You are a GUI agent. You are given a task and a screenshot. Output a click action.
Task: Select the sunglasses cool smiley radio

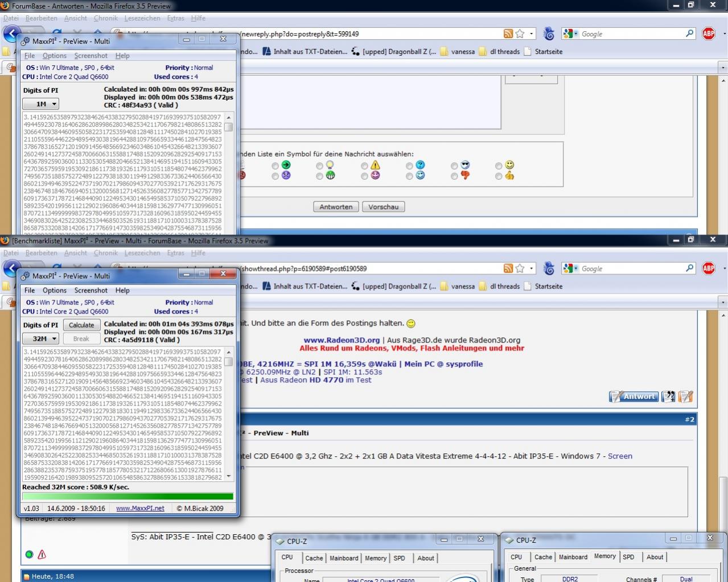[454, 166]
